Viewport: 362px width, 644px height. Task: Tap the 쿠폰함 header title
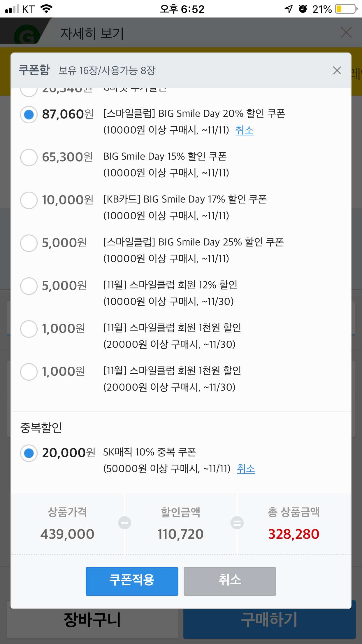(34, 70)
